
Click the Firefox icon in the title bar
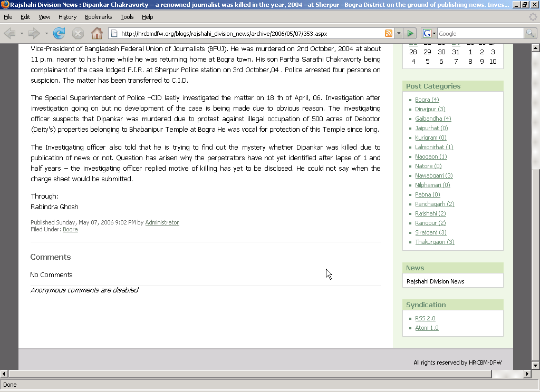[5, 4]
